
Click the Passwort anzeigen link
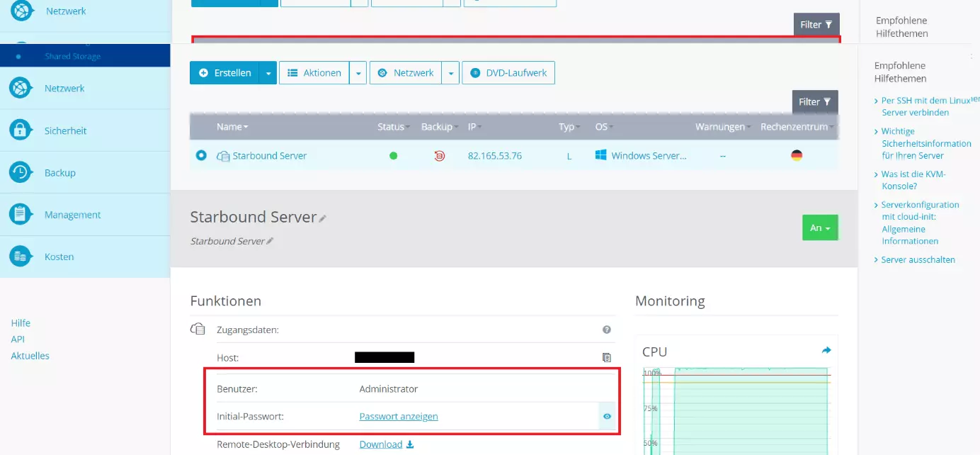(399, 417)
